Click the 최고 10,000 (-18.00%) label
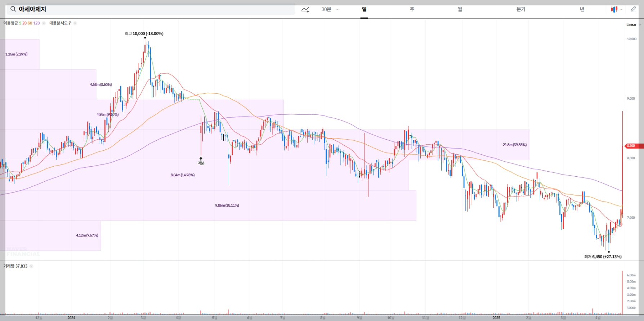 pyautogui.click(x=144, y=33)
